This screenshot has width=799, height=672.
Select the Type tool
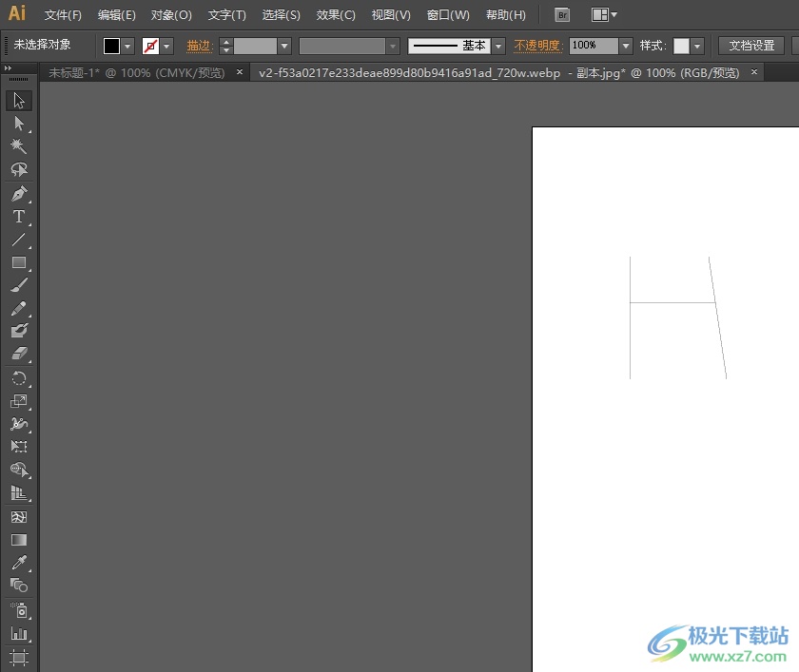coord(19,217)
